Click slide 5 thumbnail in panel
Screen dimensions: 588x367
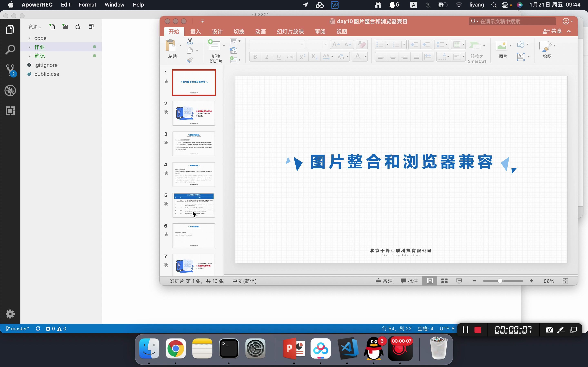tap(194, 205)
